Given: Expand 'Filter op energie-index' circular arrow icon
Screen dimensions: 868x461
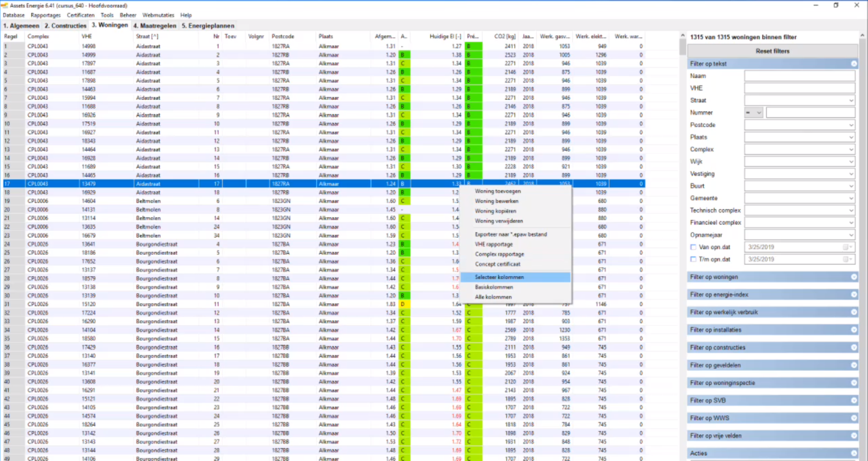Looking at the screenshot, I should pyautogui.click(x=854, y=295).
